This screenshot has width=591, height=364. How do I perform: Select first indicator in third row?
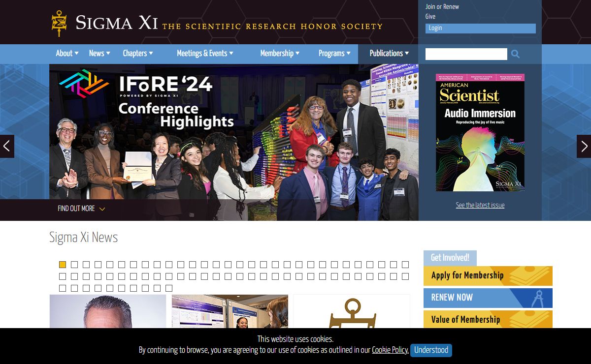63,288
